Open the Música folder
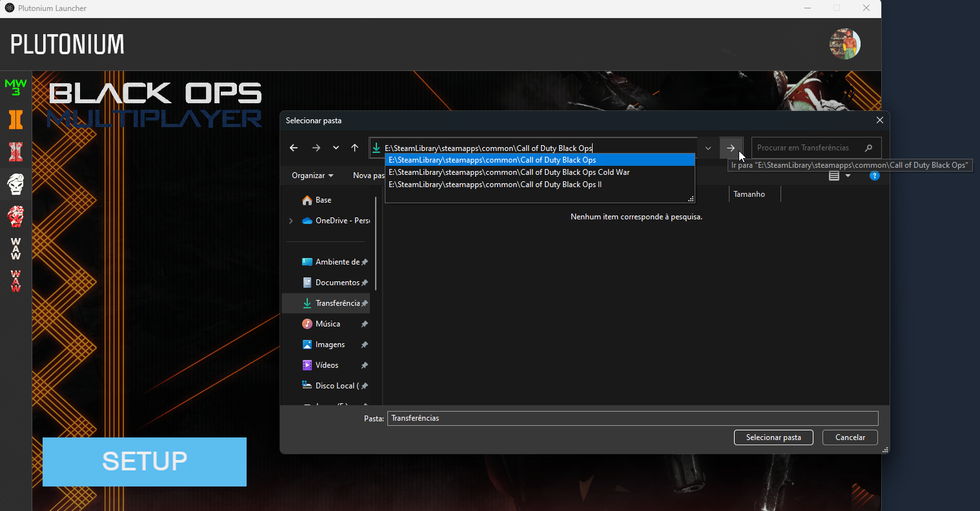This screenshot has width=980, height=511. [x=322, y=324]
